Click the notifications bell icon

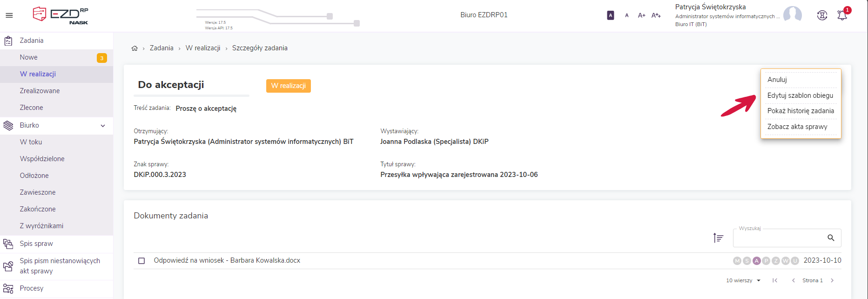842,15
